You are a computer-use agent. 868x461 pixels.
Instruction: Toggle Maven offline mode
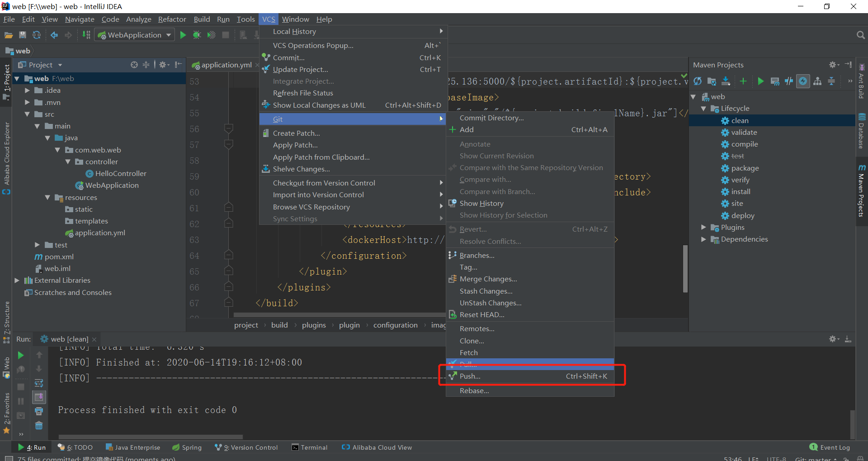[x=789, y=81]
